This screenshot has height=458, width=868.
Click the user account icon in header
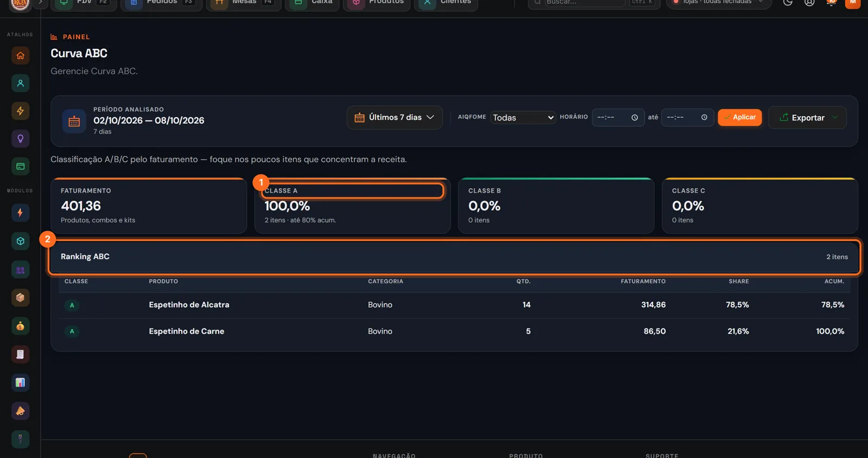click(809, 2)
